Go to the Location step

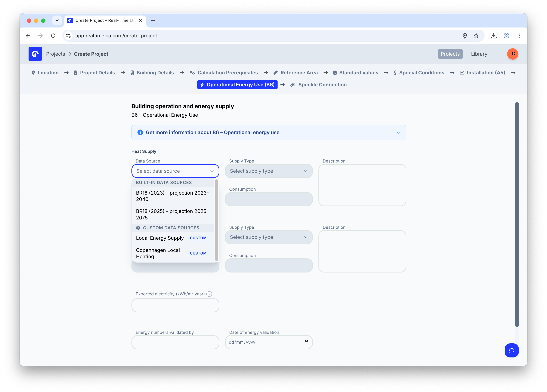[x=45, y=73]
